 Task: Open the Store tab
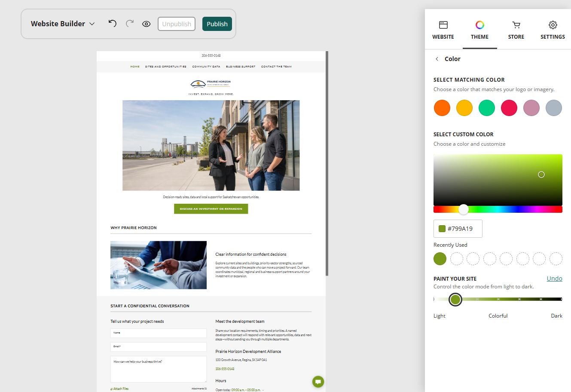pyautogui.click(x=516, y=30)
